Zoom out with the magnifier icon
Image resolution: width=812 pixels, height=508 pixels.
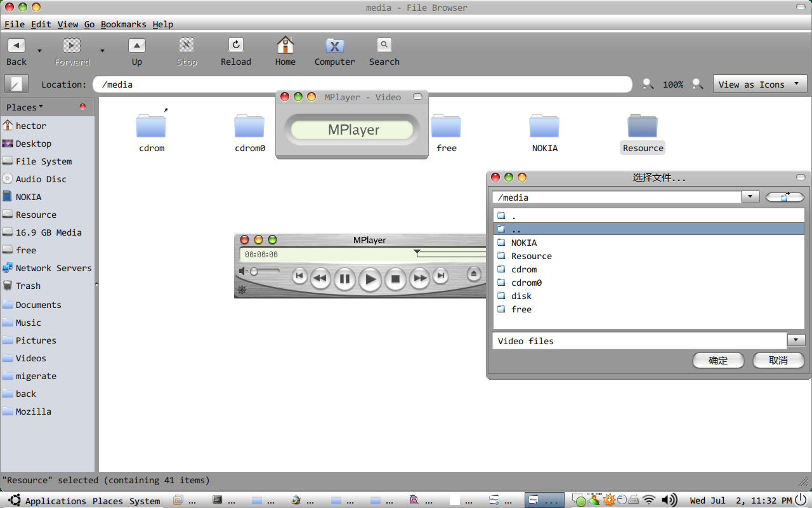648,84
